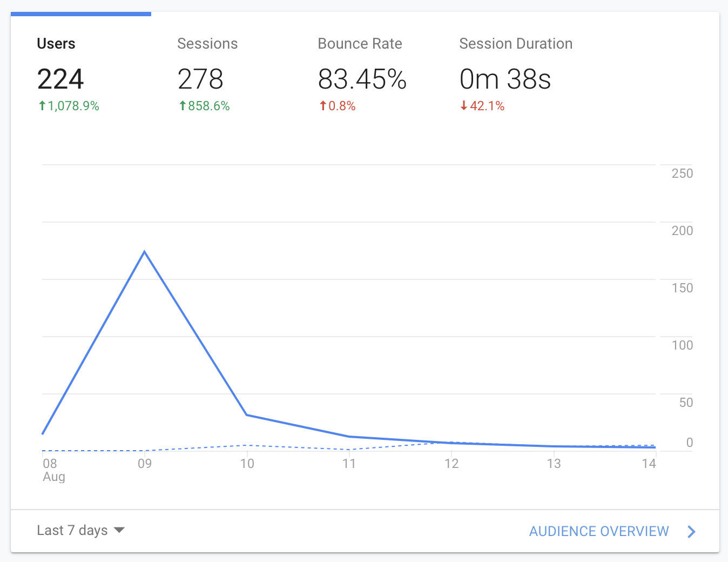728x562 pixels.
Task: Click the 12 date axis label
Action: (x=451, y=464)
